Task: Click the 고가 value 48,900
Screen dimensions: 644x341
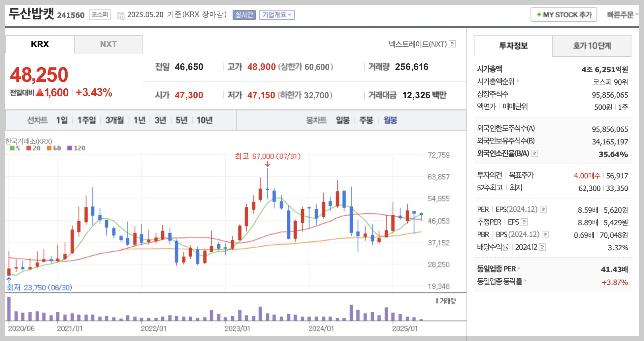Action: click(262, 67)
